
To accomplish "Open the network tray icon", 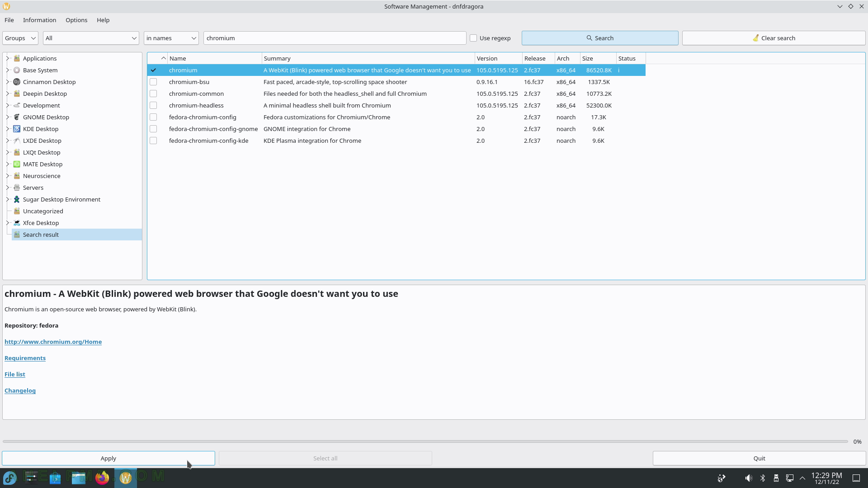I will 790,478.
